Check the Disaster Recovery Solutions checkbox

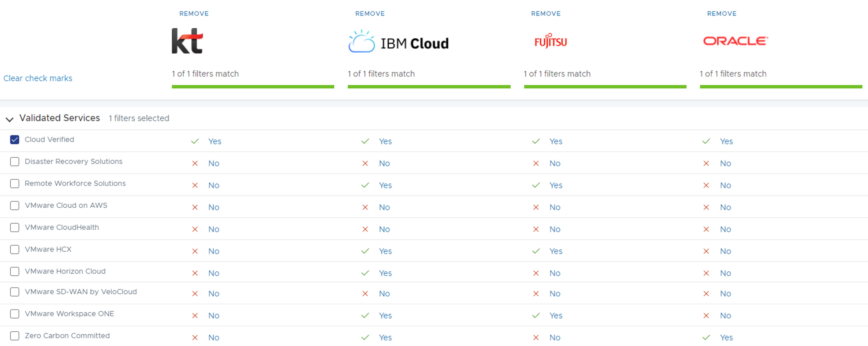(14, 161)
